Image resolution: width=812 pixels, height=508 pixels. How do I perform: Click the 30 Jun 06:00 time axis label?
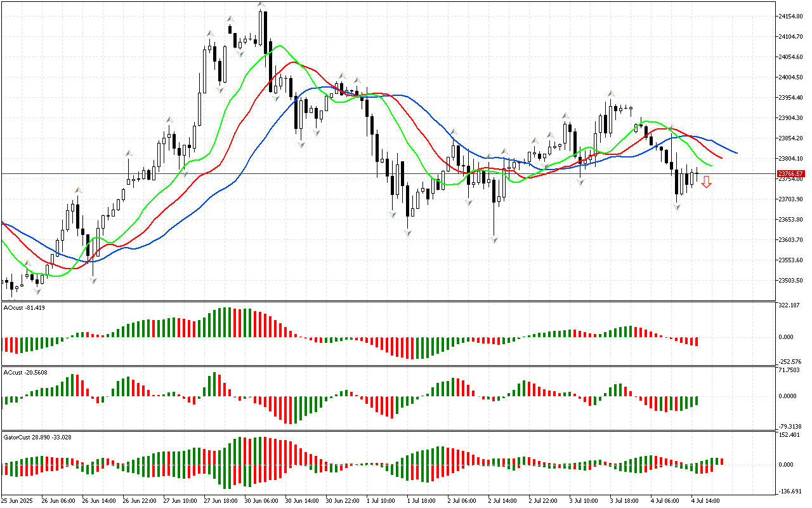click(x=261, y=500)
